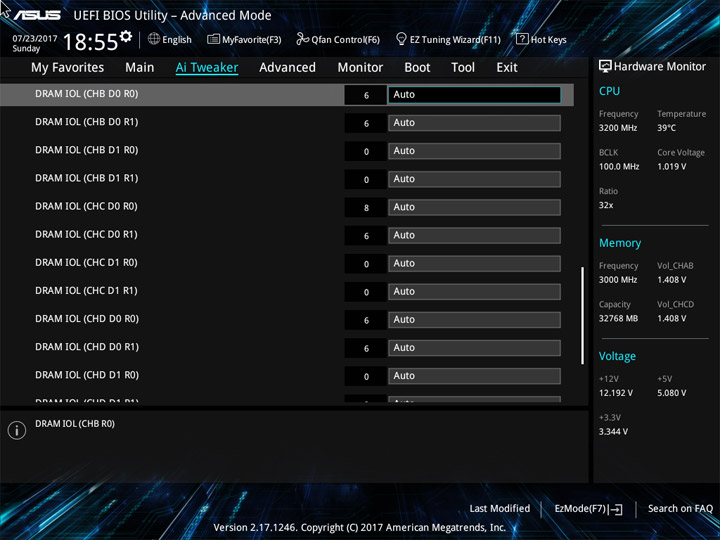Click current value 8 for CHC D0 R0
The width and height of the screenshot is (720, 540).
366,208
